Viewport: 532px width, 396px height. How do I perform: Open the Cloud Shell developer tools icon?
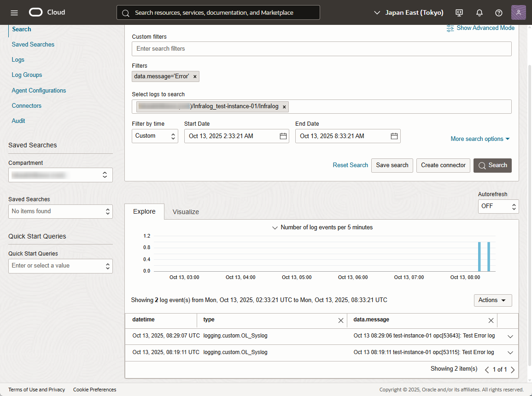point(459,12)
